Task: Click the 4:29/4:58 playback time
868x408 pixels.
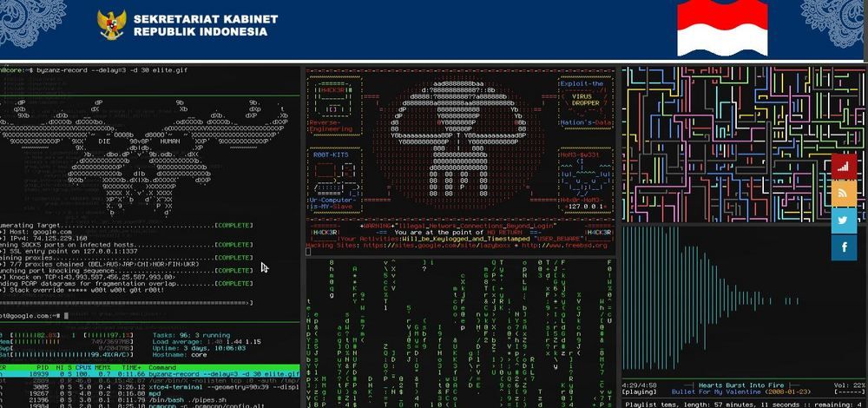Action: tap(640, 385)
